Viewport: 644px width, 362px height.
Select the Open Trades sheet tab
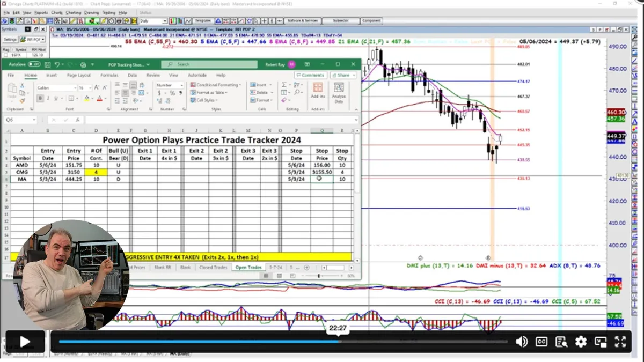click(x=248, y=267)
